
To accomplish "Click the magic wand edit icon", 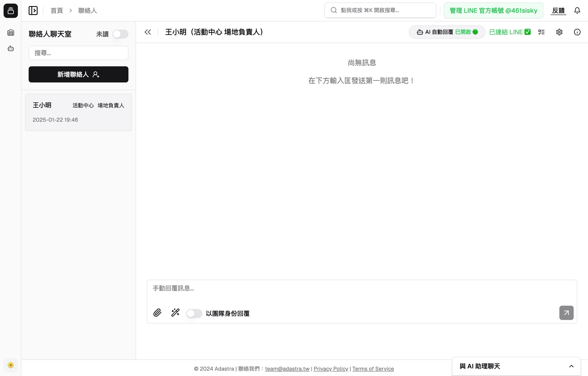I will (175, 313).
